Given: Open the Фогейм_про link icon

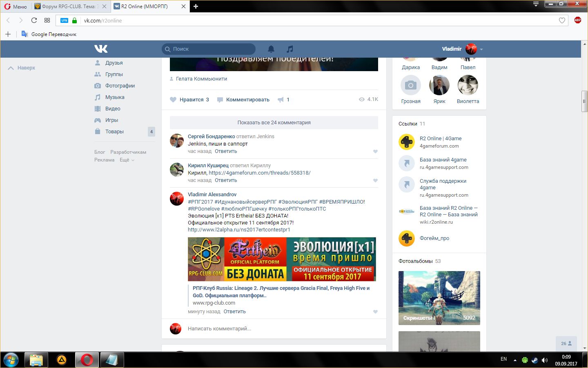Looking at the screenshot, I should tap(407, 238).
